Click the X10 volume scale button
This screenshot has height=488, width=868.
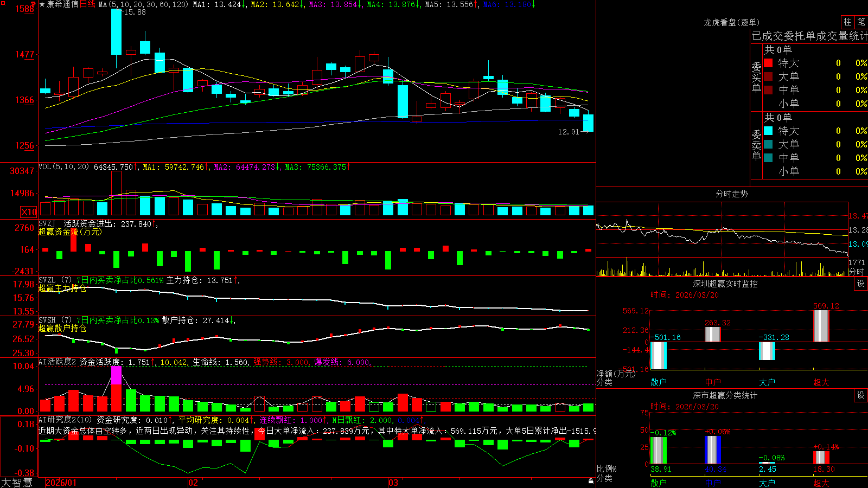point(29,212)
